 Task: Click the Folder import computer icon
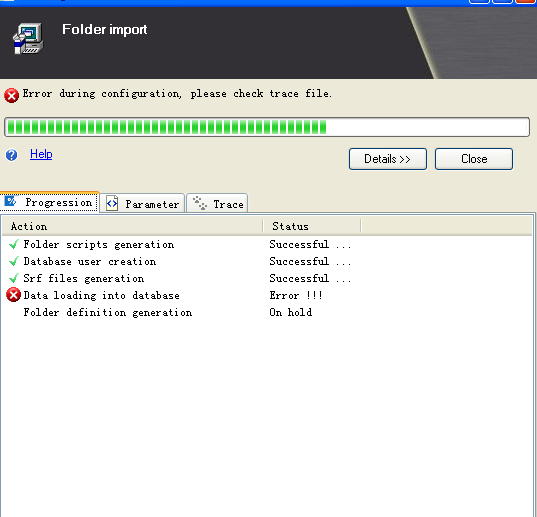point(28,38)
